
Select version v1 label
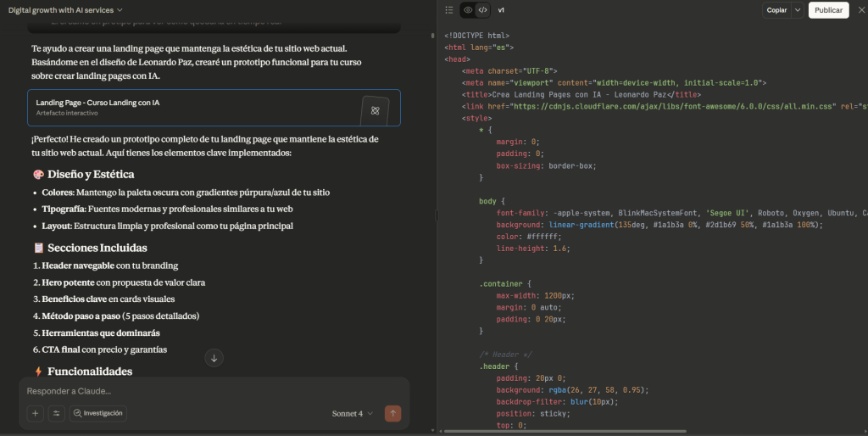[x=501, y=10]
